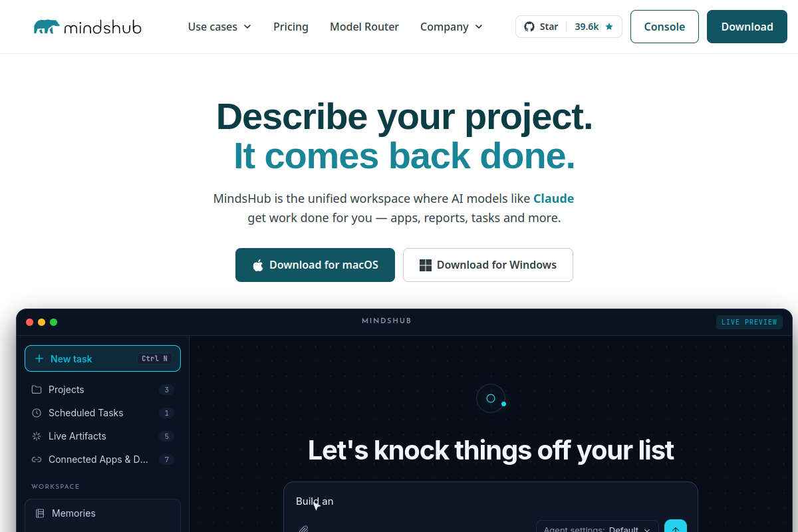
Task: Follow the Claude link in description
Action: click(x=553, y=198)
